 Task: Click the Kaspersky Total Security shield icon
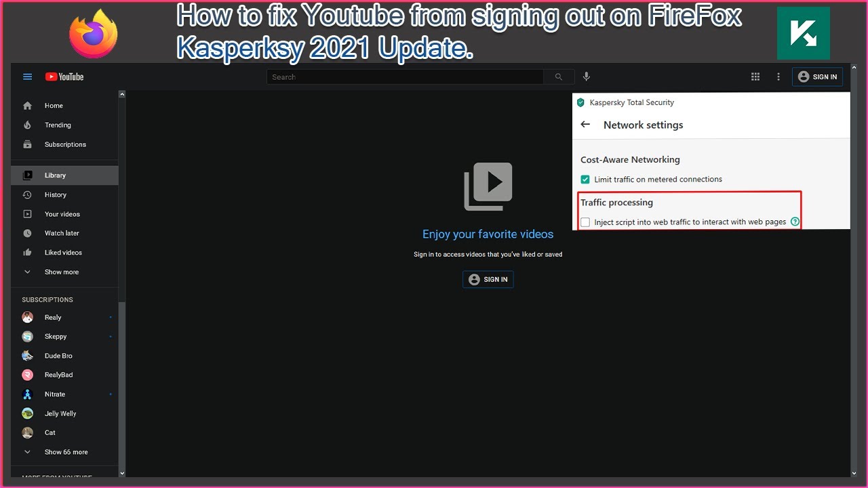[x=580, y=102]
